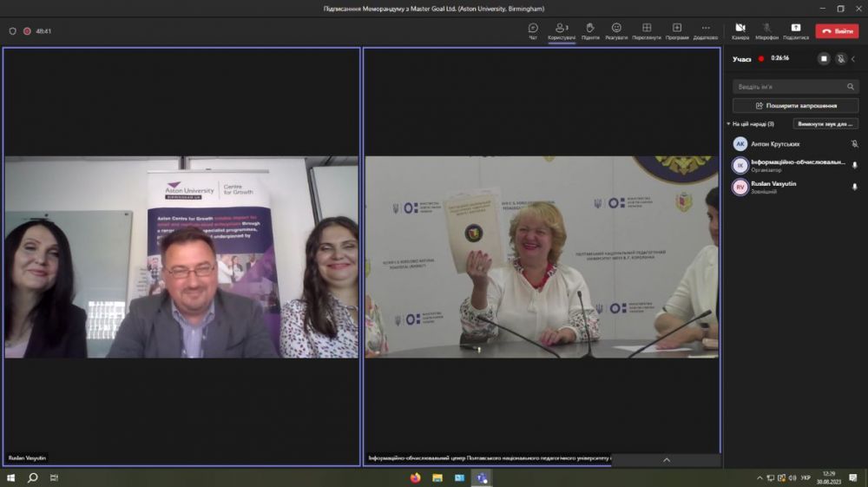Collapse the 'На цій нараді' participants list
Viewport: 868px width, 487px height.
pos(728,124)
